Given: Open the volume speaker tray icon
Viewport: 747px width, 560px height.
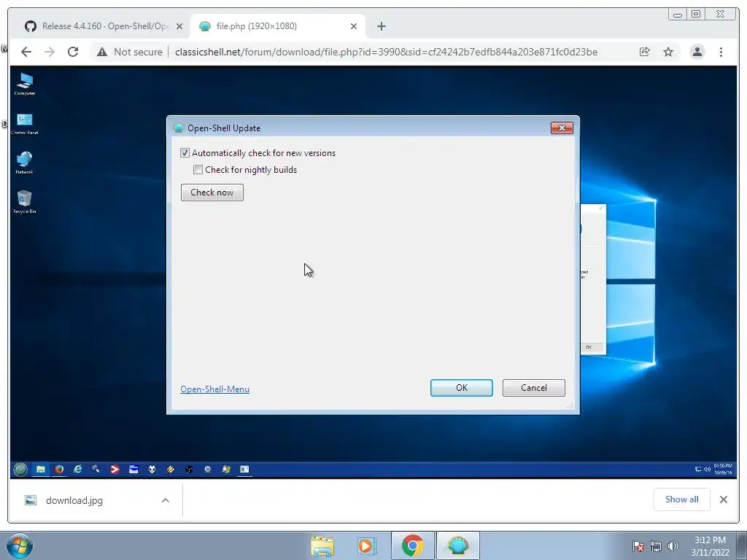Looking at the screenshot, I should tap(673, 546).
